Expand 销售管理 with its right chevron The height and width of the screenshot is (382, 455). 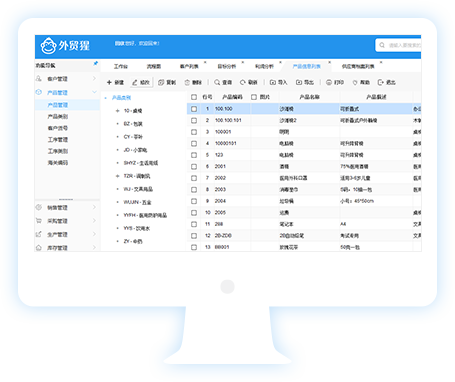94,207
